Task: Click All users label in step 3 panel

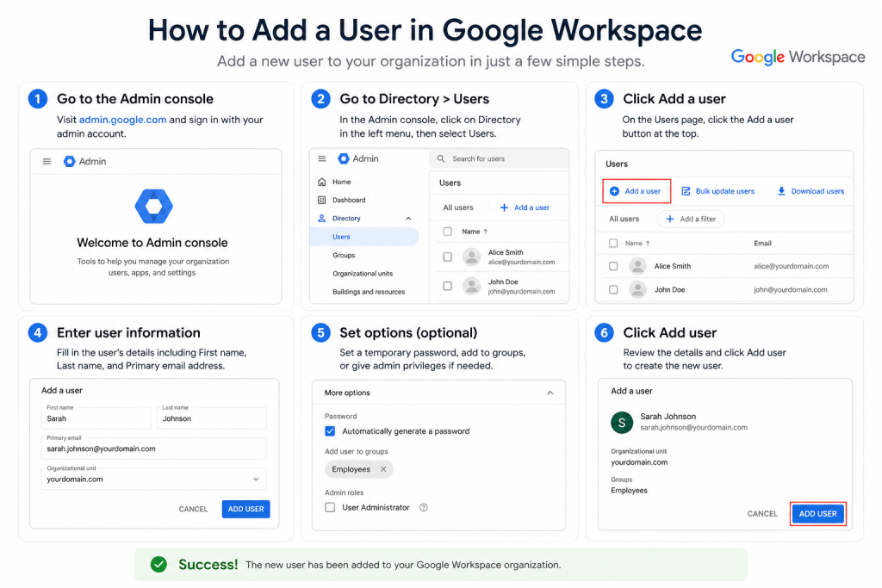Action: pyautogui.click(x=624, y=219)
